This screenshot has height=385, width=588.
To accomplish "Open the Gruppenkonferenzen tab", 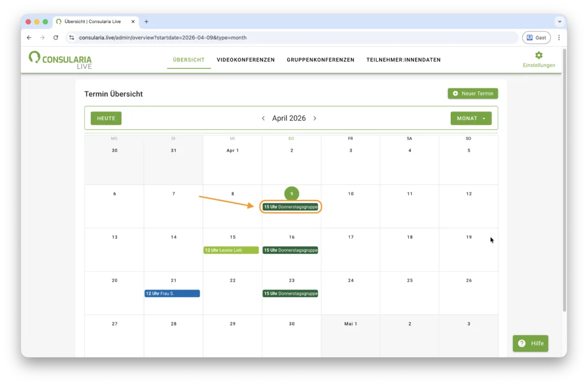I will (320, 60).
